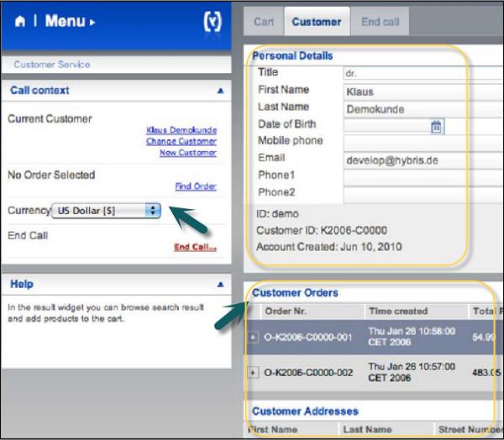The image size is (504, 440).
Task: Switch to the End call tab
Action: click(x=381, y=22)
